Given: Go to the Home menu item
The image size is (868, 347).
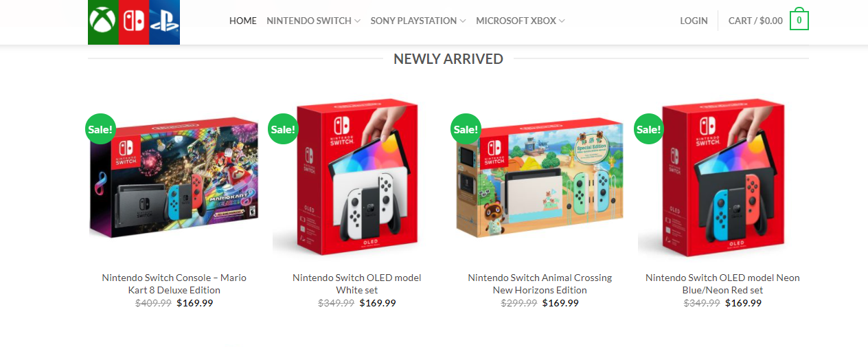Looking at the screenshot, I should [243, 21].
